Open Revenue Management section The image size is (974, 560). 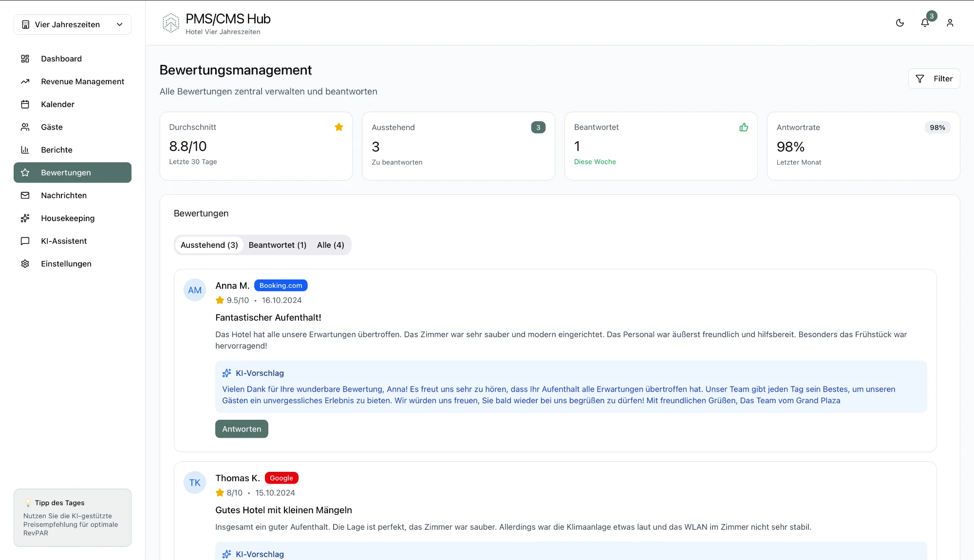coord(82,81)
